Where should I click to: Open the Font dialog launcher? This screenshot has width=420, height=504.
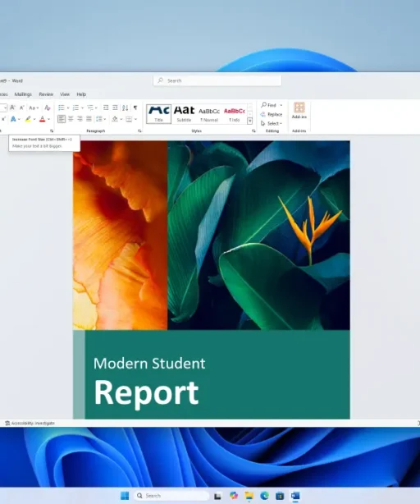pos(52,131)
